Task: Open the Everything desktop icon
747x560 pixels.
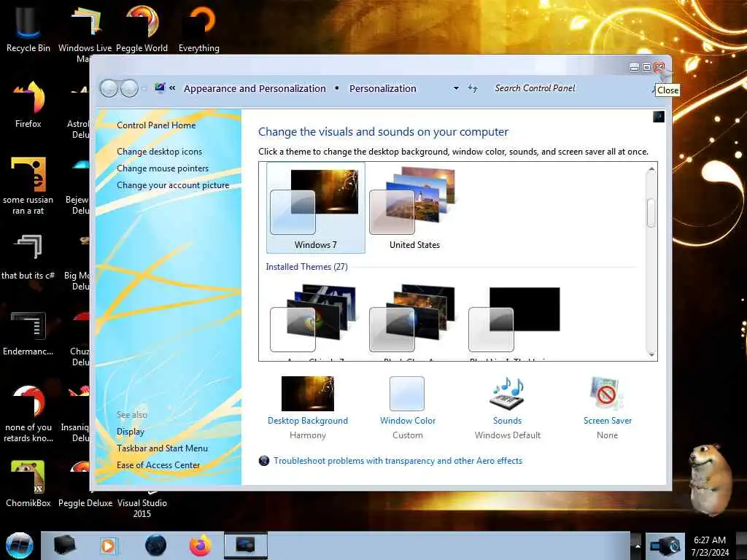Action: 199,28
